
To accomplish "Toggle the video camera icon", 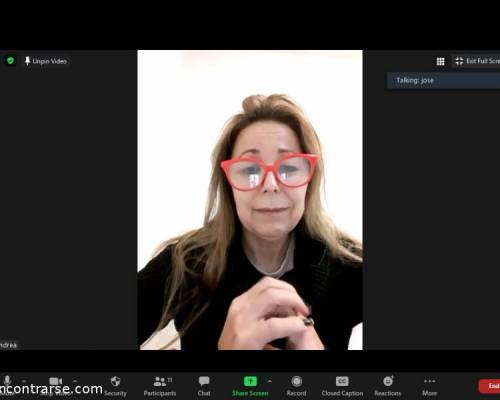I will pos(55,381).
